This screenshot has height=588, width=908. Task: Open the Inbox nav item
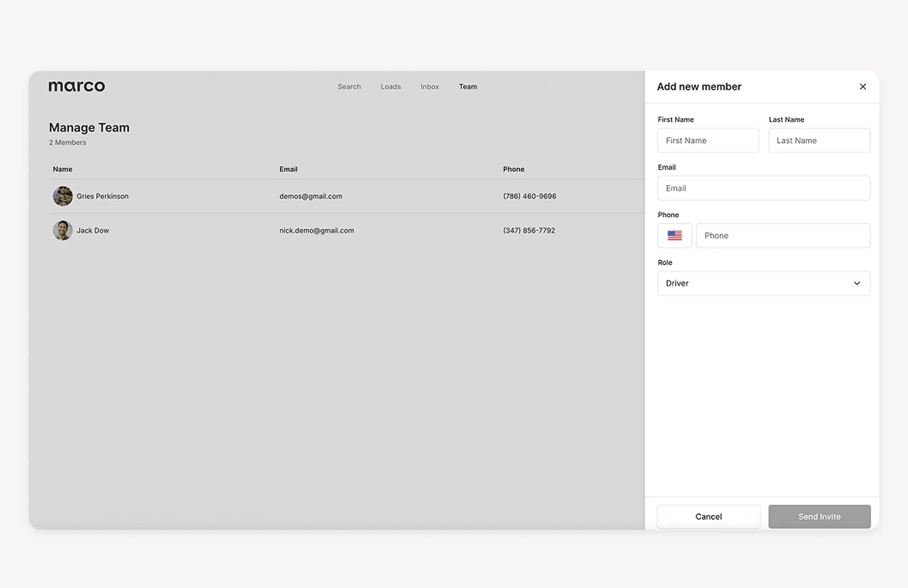pos(429,87)
